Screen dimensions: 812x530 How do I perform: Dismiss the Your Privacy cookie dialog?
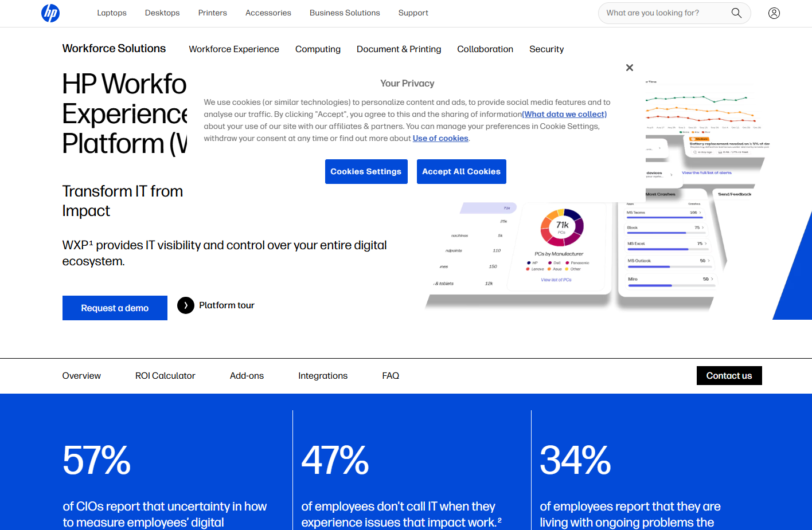(x=630, y=68)
